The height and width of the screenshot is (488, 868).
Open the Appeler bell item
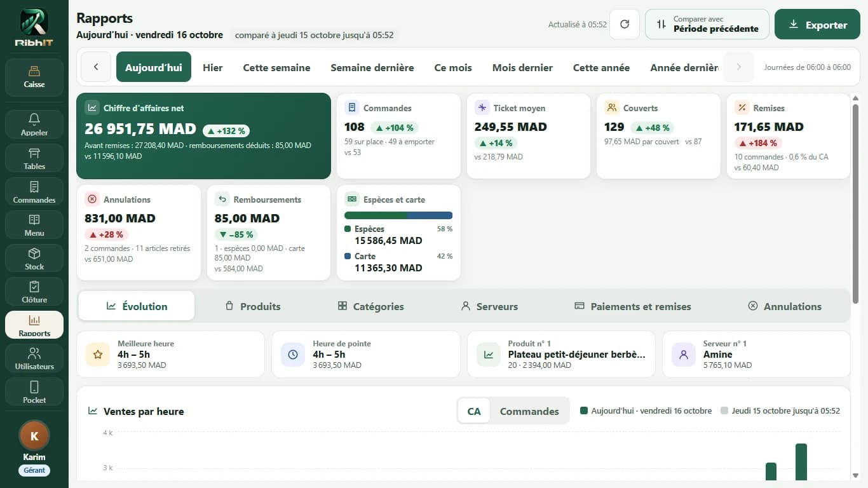[34, 124]
